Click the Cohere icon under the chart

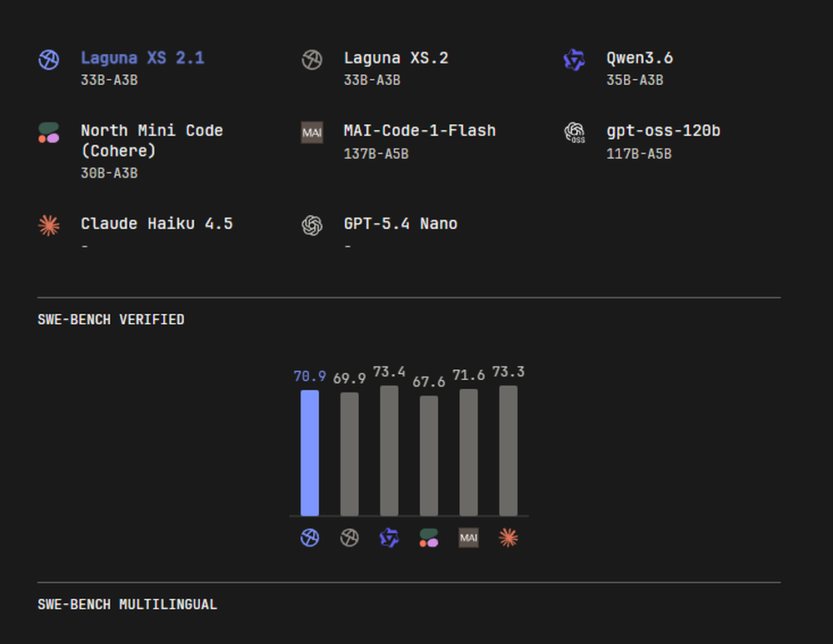[x=429, y=537]
